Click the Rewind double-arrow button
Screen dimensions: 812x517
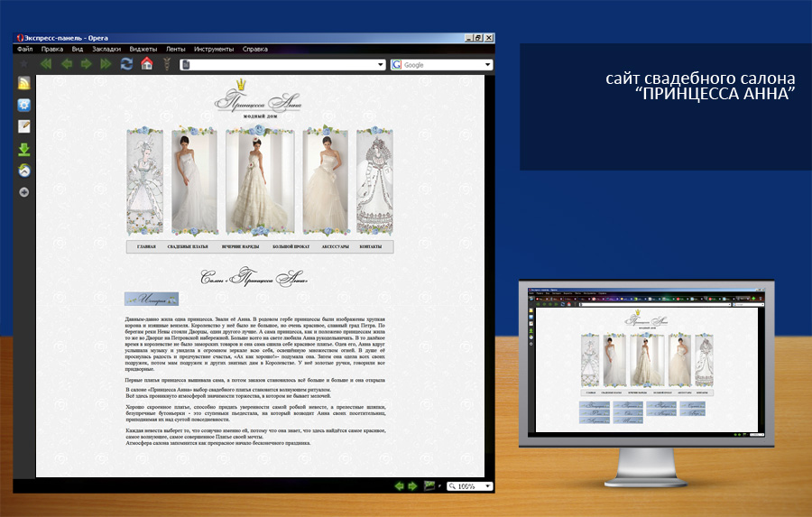tap(46, 64)
